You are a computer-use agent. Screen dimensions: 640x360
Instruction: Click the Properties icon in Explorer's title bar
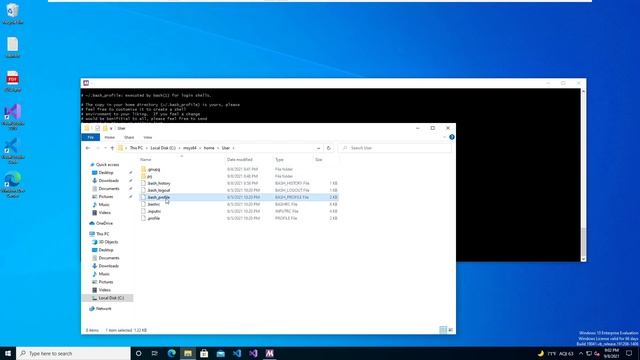98,128
